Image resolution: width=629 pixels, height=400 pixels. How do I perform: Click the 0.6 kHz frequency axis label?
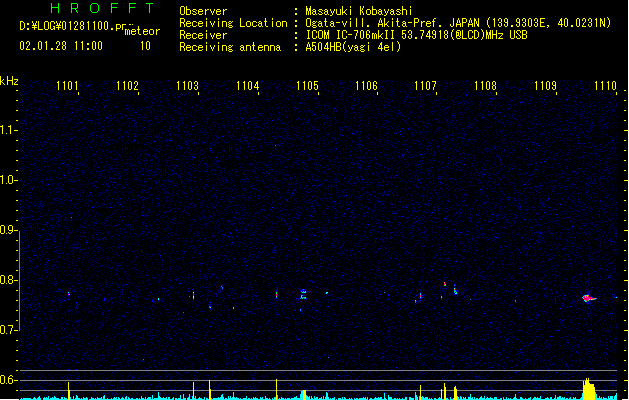coord(8,380)
